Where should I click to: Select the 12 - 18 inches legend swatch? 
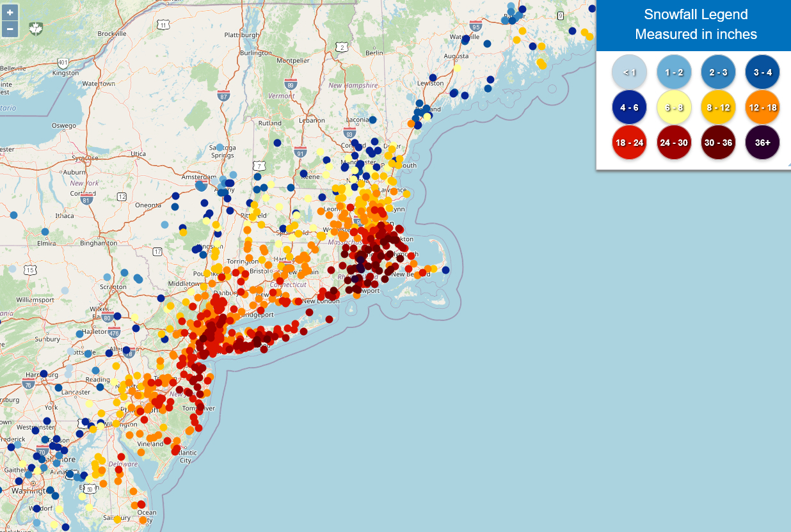(x=762, y=107)
